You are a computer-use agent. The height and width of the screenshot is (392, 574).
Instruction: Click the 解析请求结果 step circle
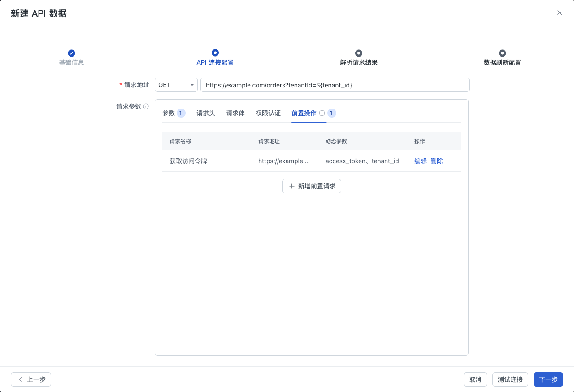pos(359,53)
